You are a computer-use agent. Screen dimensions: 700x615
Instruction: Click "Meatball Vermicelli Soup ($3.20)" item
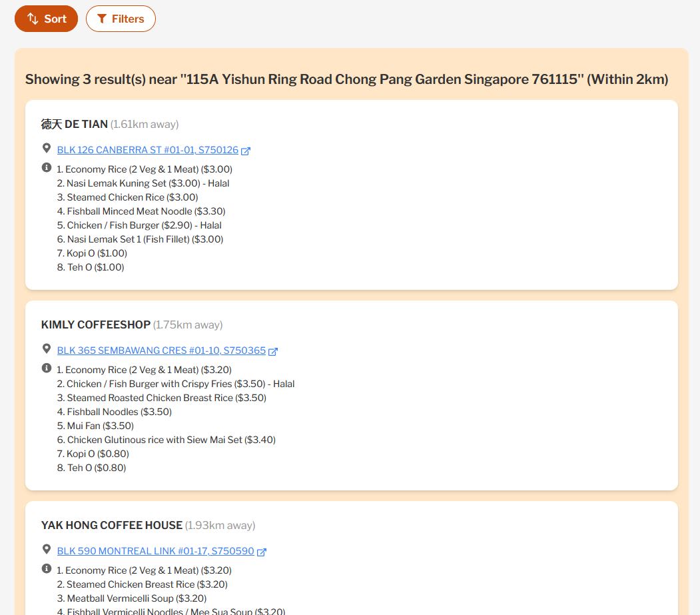point(132,598)
